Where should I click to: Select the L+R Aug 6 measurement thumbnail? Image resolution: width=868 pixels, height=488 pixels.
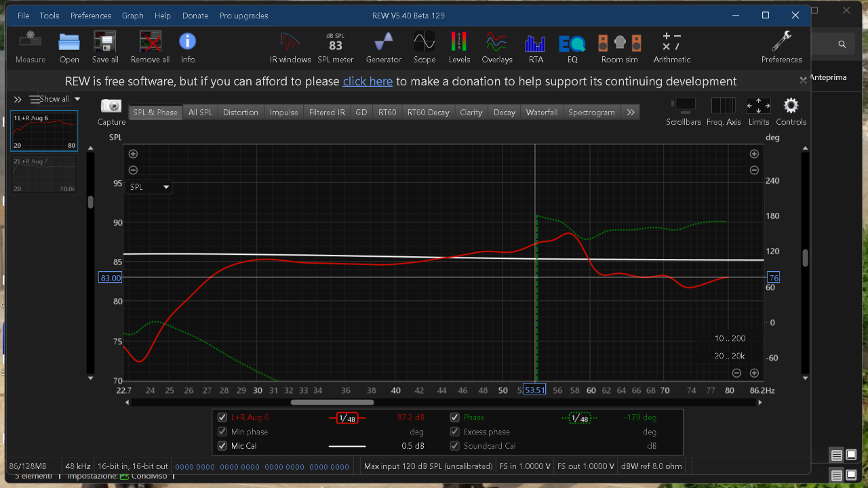[44, 131]
